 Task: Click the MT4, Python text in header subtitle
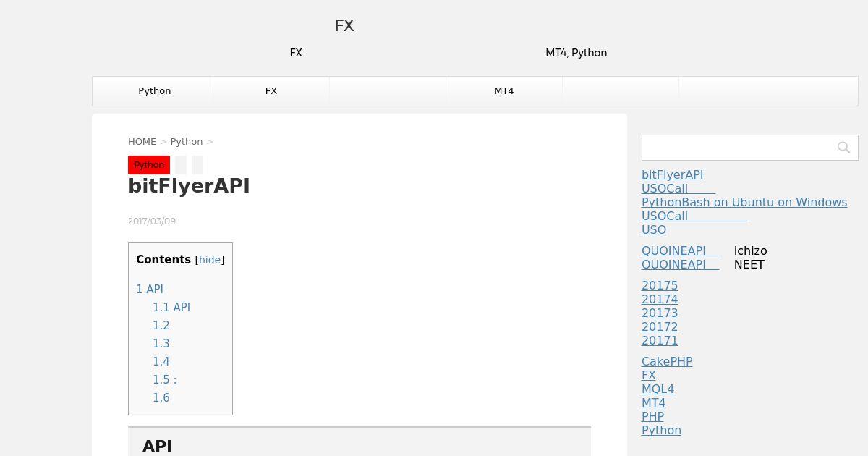(x=576, y=53)
